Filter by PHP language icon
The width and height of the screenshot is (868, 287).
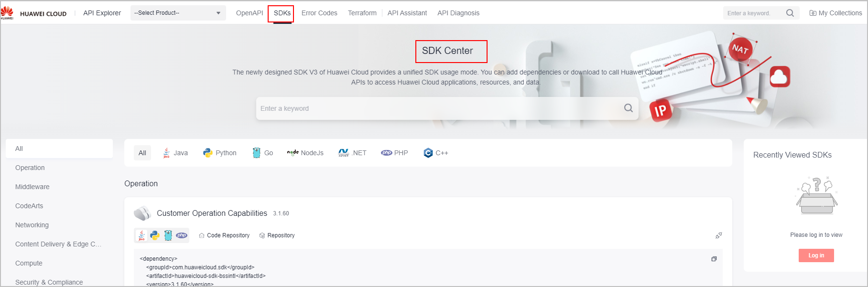(386, 153)
